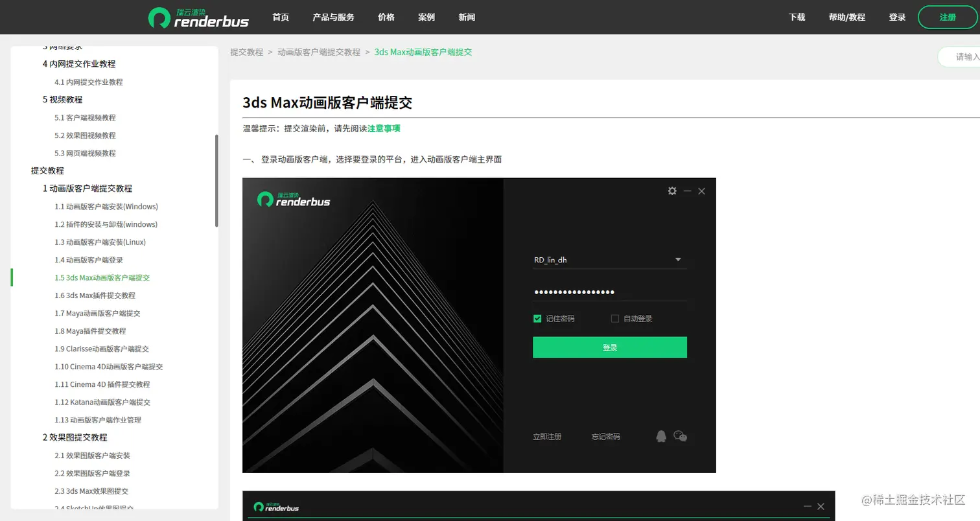
Task: Click 提交教程 breadcrumb
Action: click(246, 52)
